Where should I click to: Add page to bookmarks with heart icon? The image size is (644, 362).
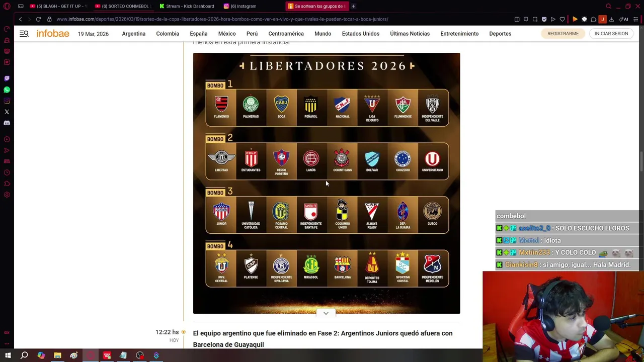point(562,19)
